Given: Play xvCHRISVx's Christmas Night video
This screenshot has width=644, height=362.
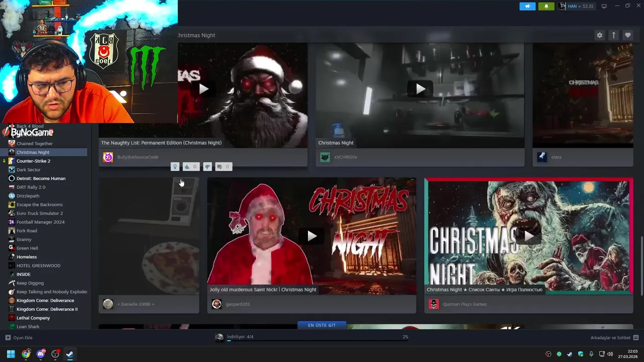Looking at the screenshot, I should [x=420, y=89].
